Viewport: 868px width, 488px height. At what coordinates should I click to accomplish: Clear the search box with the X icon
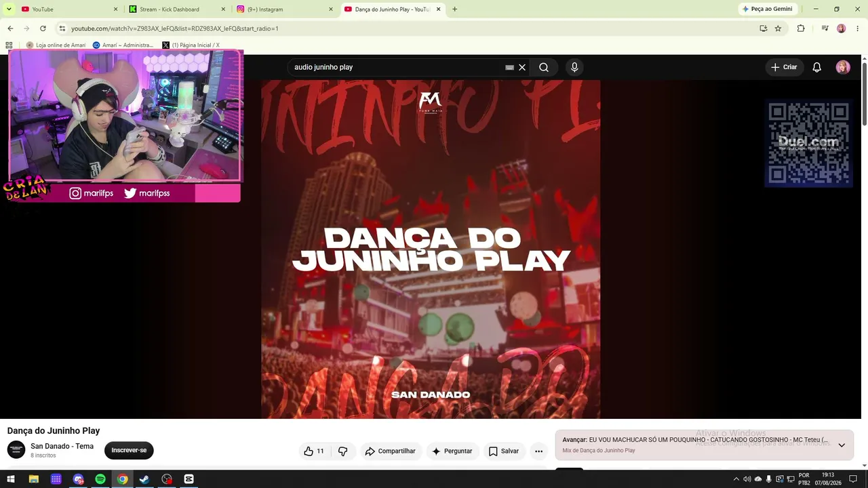(522, 67)
